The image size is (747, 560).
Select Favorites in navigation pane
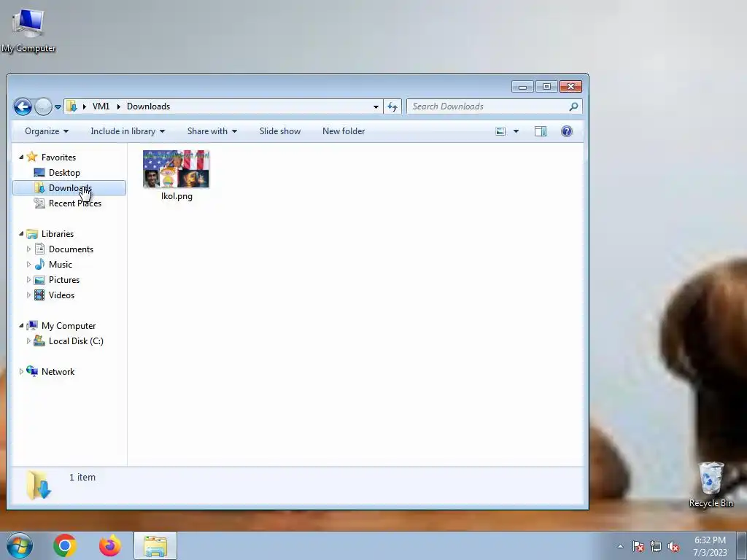(58, 157)
